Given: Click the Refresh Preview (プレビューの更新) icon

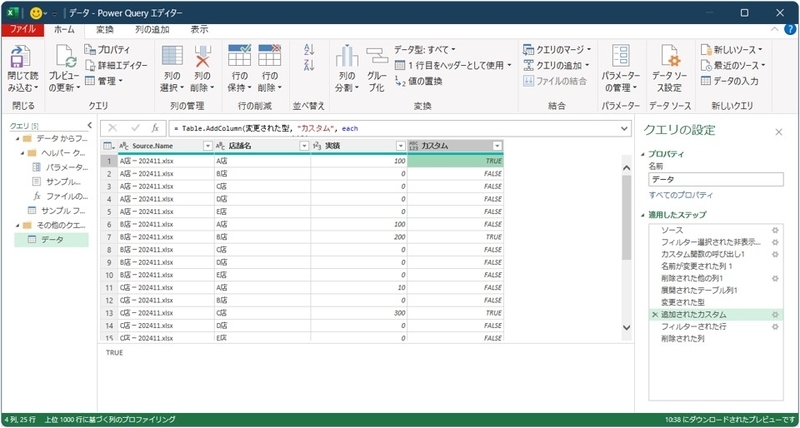Looking at the screenshot, I should coord(65,57).
